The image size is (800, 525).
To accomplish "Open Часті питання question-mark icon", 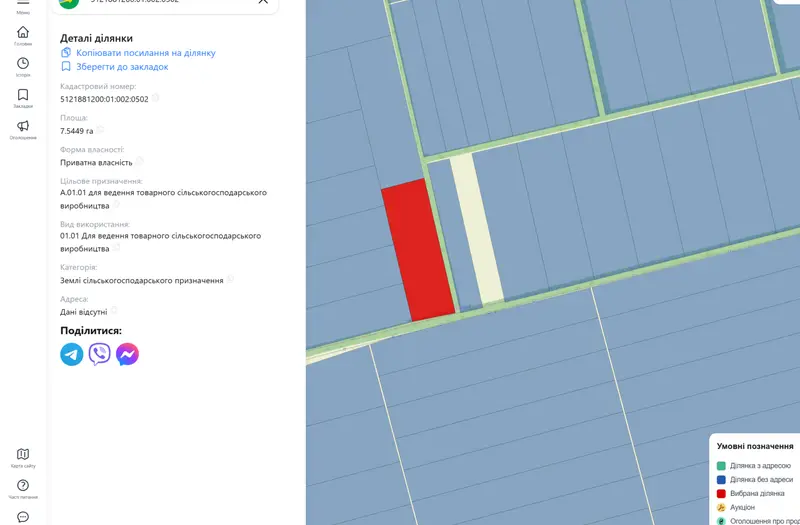I will coord(23,485).
